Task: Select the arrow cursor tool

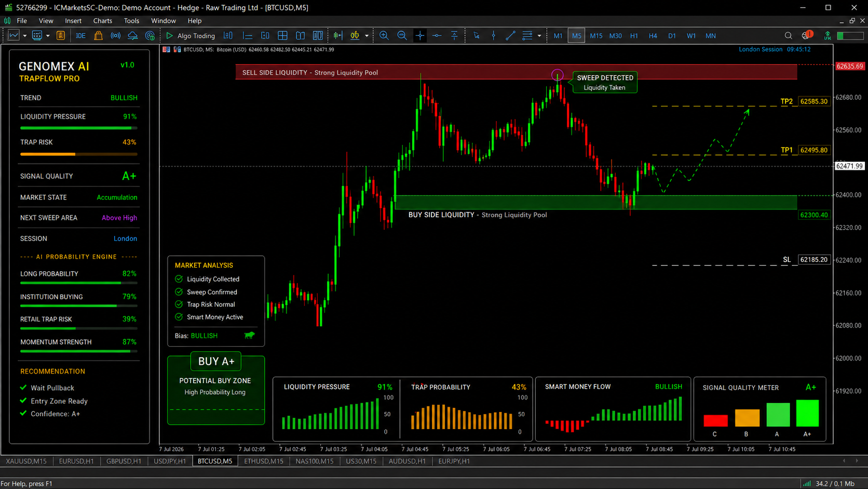Action: 477,35
